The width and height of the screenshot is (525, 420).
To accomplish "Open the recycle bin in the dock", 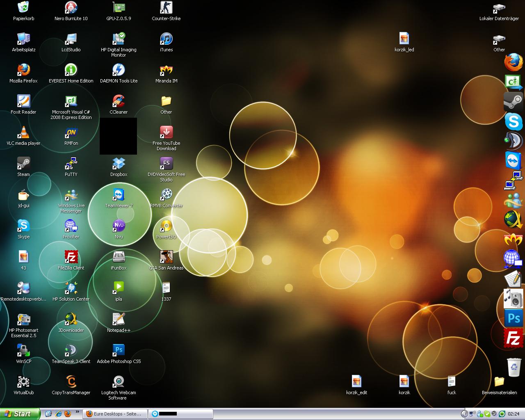I will (x=514, y=366).
